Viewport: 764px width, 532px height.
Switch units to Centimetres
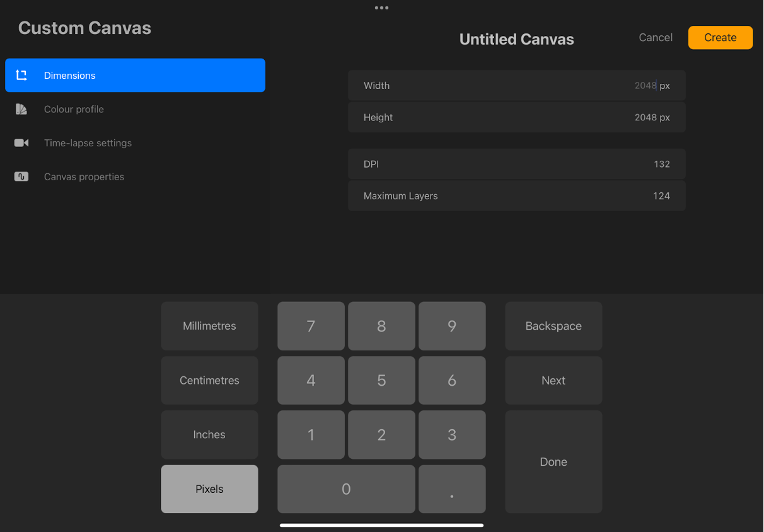tap(209, 380)
